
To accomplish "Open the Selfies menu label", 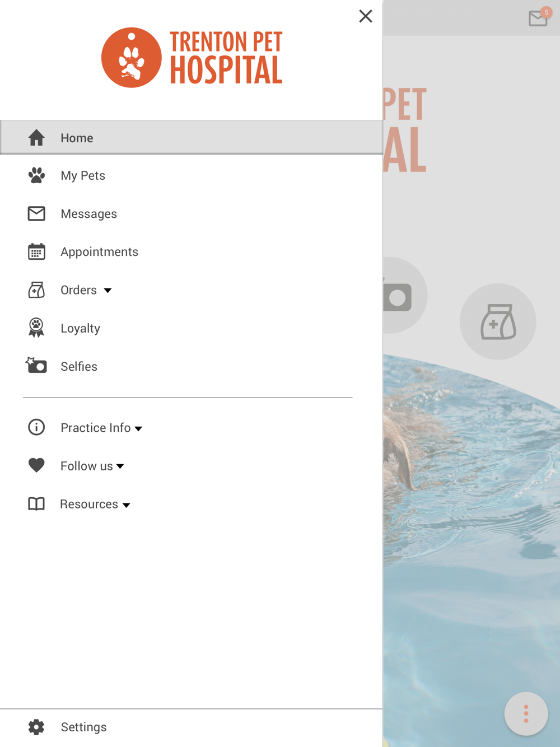I will pyautogui.click(x=79, y=366).
